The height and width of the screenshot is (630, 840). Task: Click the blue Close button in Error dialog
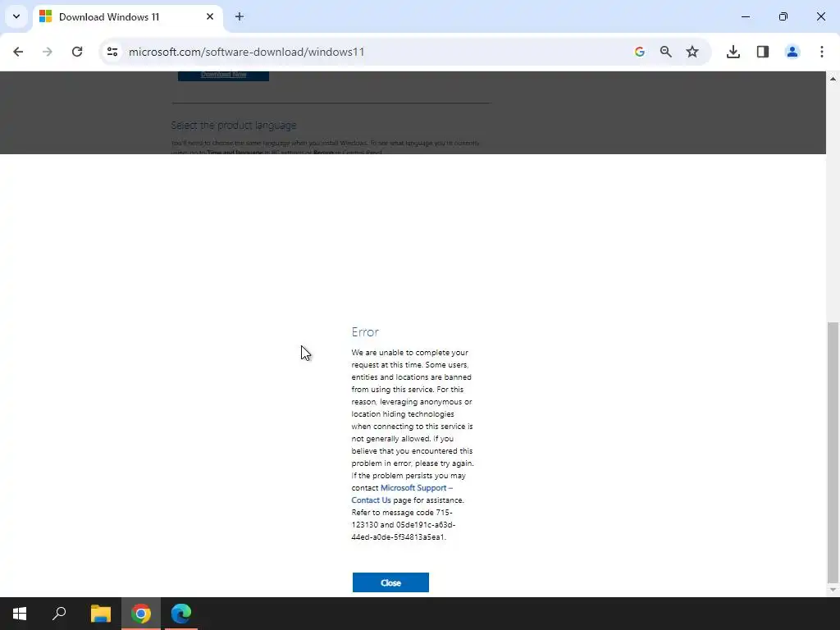coord(390,582)
